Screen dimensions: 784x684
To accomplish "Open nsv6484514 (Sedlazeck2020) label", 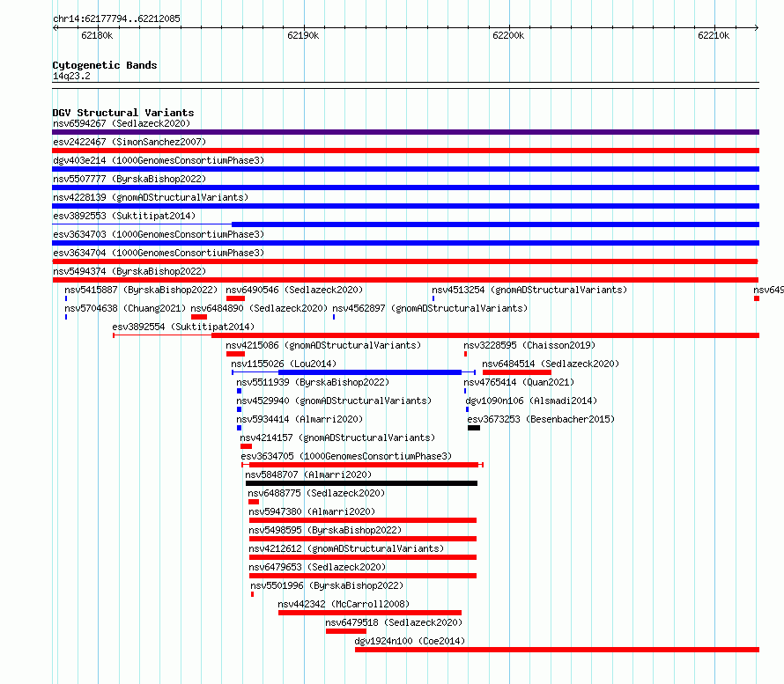I will click(x=551, y=364).
